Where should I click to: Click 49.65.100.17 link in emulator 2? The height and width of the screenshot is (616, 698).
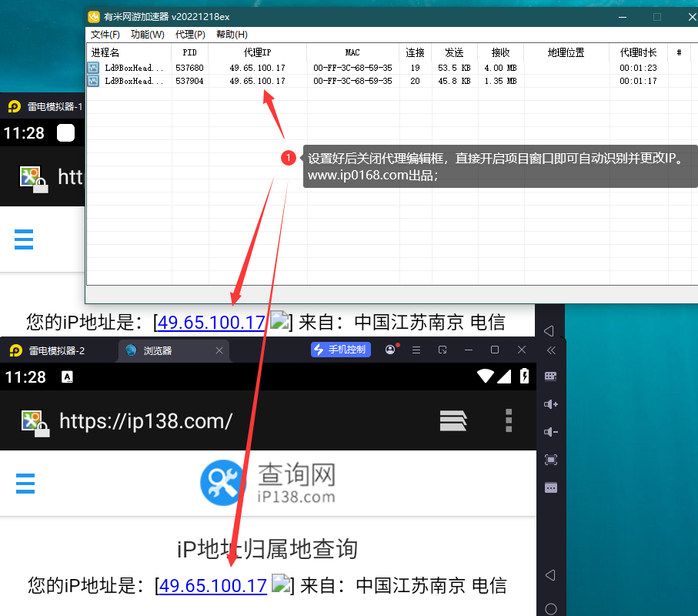[x=213, y=586]
